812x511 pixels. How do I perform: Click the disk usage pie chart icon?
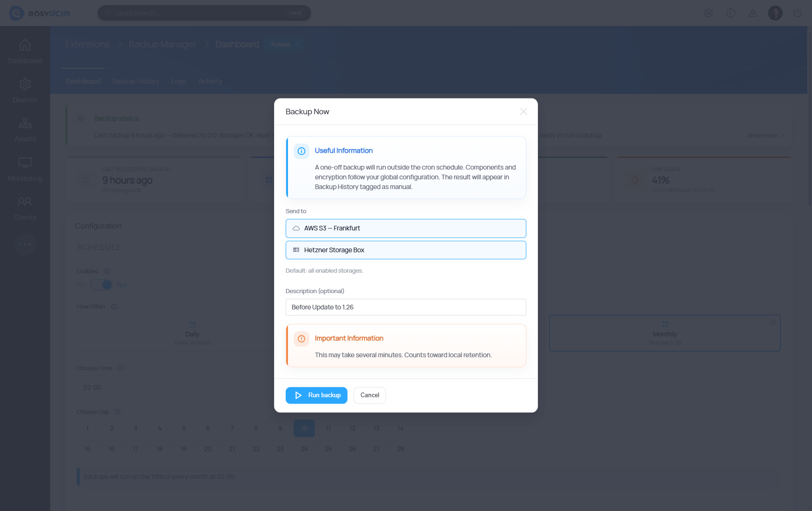point(635,180)
